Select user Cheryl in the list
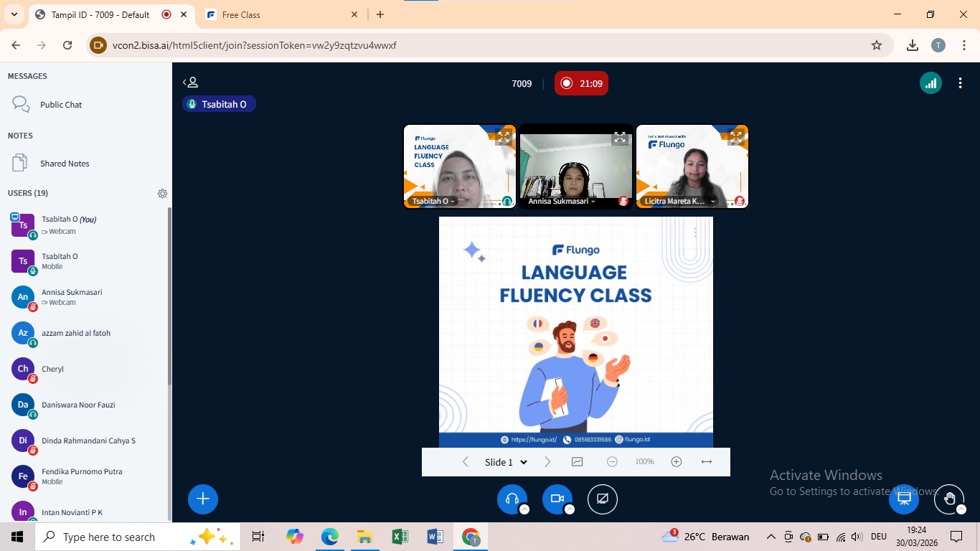 point(85,369)
